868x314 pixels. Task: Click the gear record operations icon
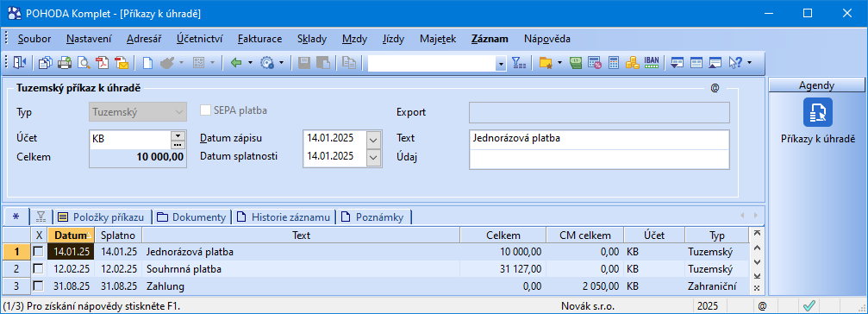point(268,63)
